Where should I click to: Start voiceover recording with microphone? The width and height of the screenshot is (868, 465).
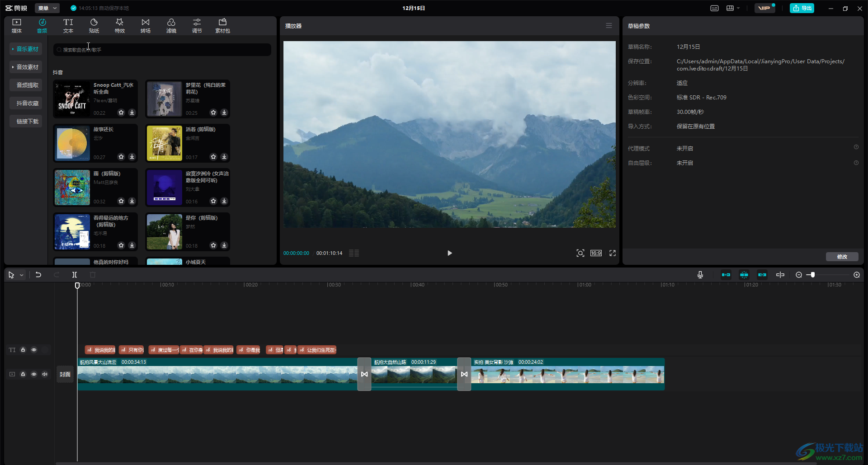(x=700, y=275)
